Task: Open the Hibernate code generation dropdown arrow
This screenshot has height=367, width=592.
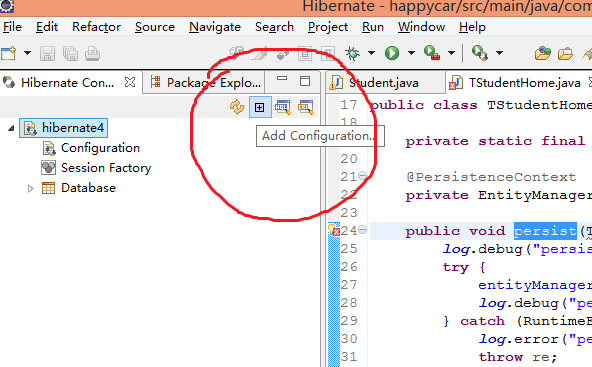Action: (499, 53)
